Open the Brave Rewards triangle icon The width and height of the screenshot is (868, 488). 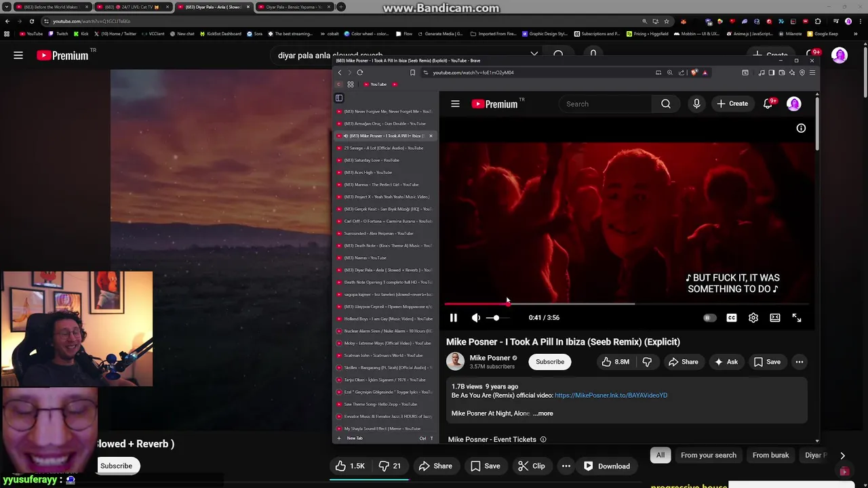pyautogui.click(x=705, y=73)
